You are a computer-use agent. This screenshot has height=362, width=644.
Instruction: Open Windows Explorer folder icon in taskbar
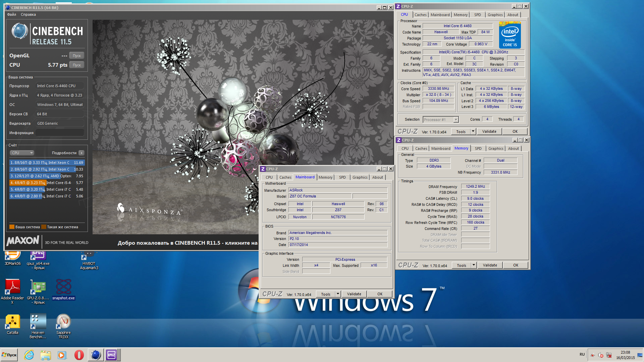45,355
